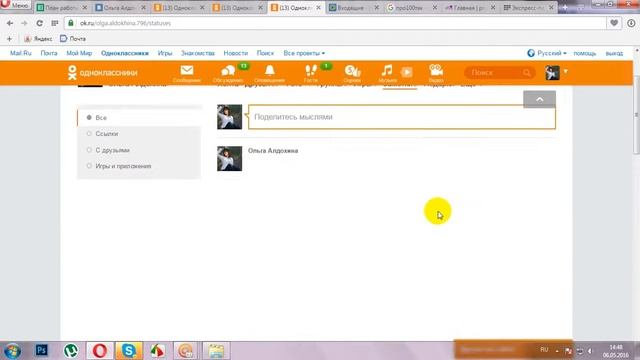Click the scroll-to-top chevron button
This screenshot has height=360, width=640.
(539, 99)
